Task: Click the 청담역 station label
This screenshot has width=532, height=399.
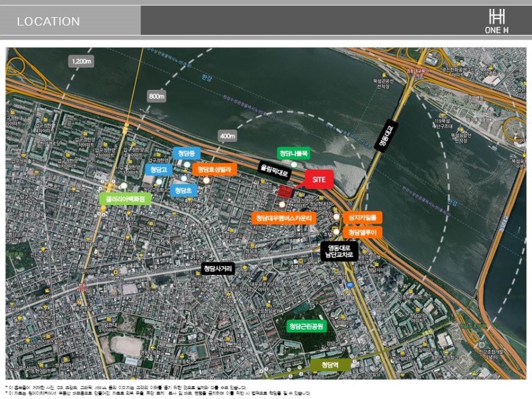Action: coord(330,365)
